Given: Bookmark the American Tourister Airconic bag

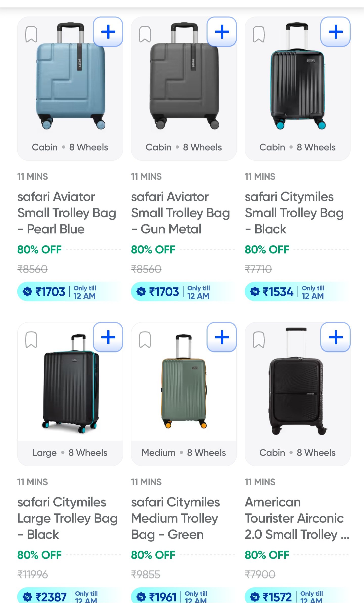Looking at the screenshot, I should pyautogui.click(x=259, y=340).
